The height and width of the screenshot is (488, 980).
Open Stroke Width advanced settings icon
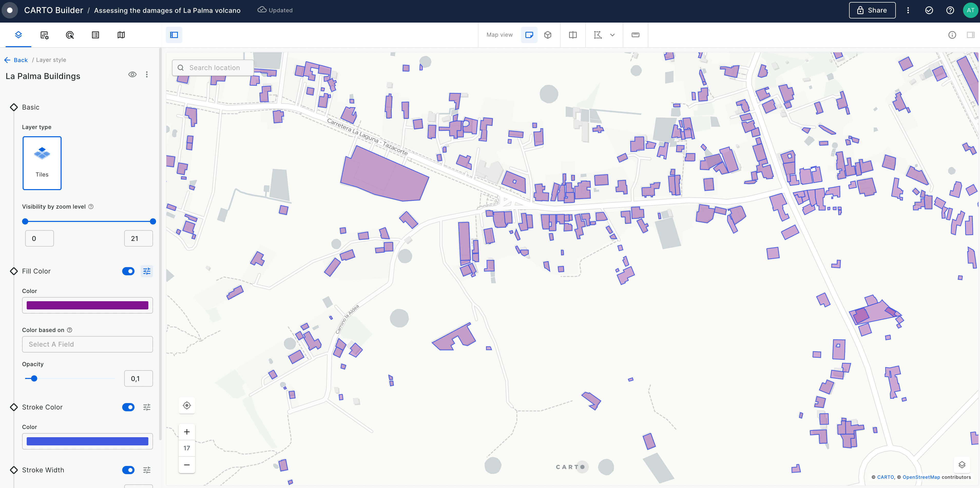pos(147,470)
